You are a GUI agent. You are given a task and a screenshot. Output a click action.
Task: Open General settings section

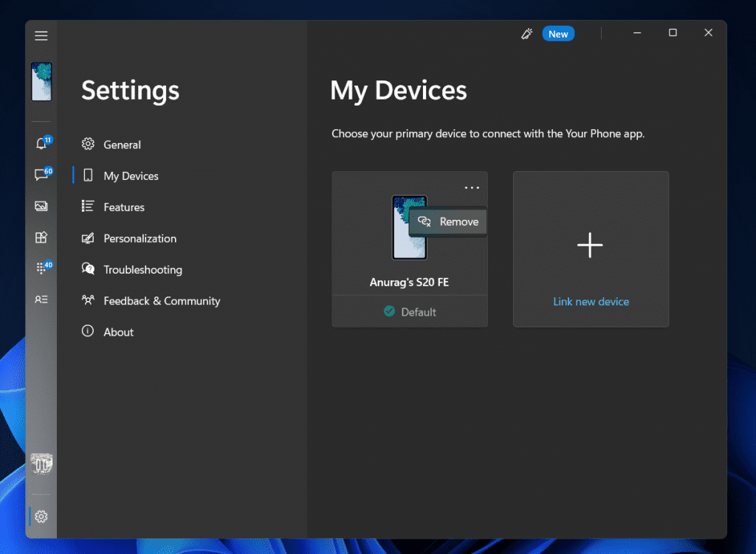(122, 145)
